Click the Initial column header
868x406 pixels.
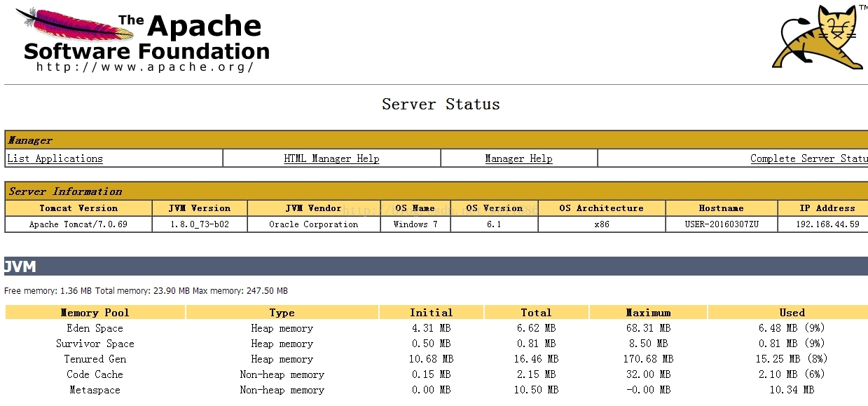pyautogui.click(x=432, y=313)
